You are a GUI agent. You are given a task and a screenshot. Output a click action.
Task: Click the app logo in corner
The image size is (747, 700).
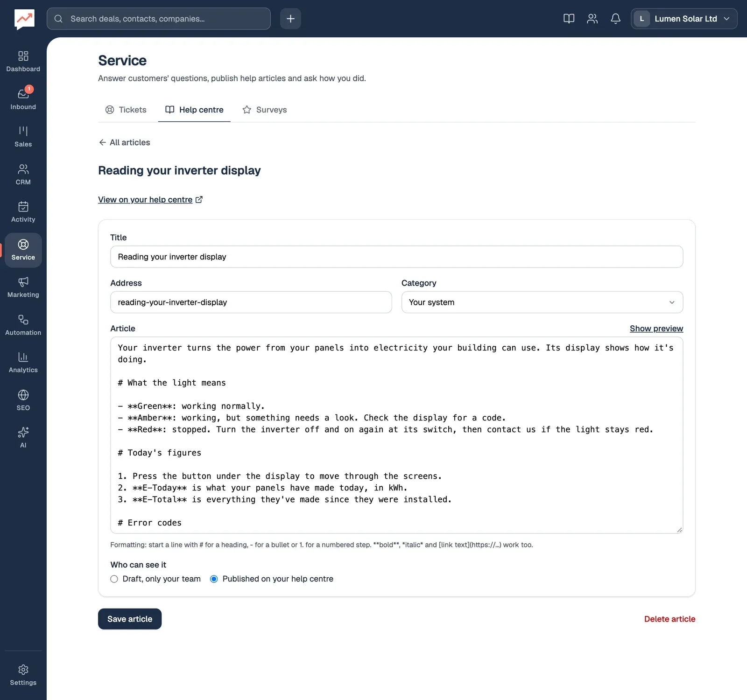point(24,19)
